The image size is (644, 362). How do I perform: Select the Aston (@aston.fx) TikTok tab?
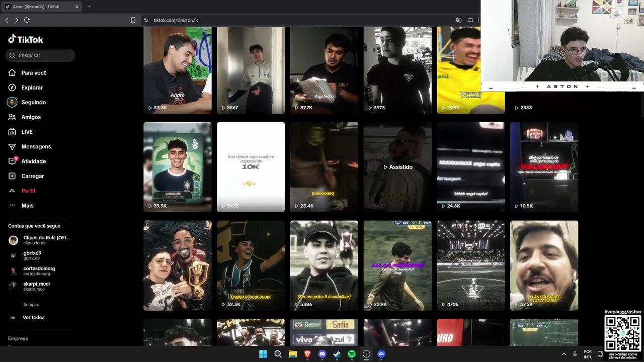42,7
